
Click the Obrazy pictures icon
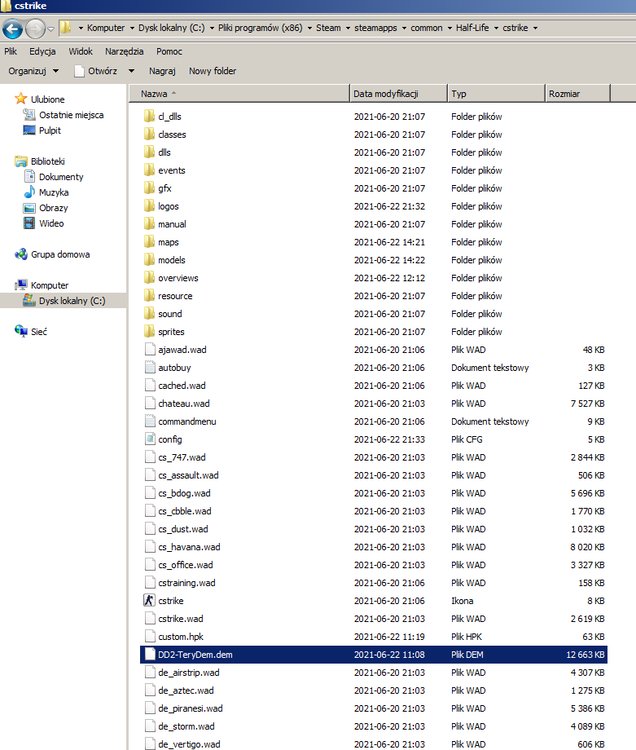[29, 208]
